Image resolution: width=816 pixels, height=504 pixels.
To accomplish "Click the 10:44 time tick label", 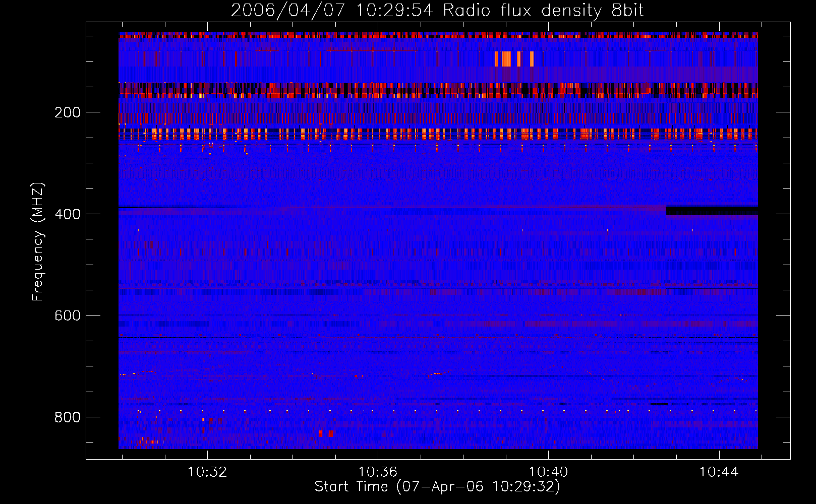I will 719,472.
